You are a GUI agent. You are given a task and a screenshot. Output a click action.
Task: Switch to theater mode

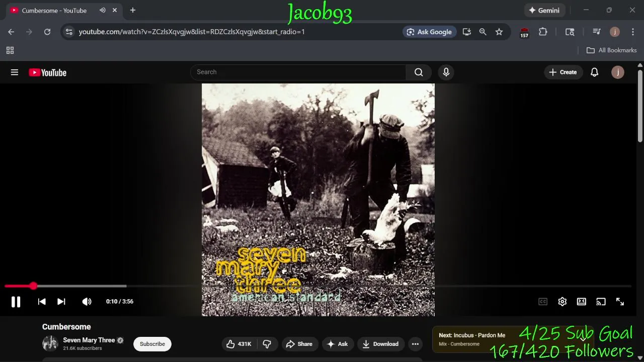(x=582, y=302)
